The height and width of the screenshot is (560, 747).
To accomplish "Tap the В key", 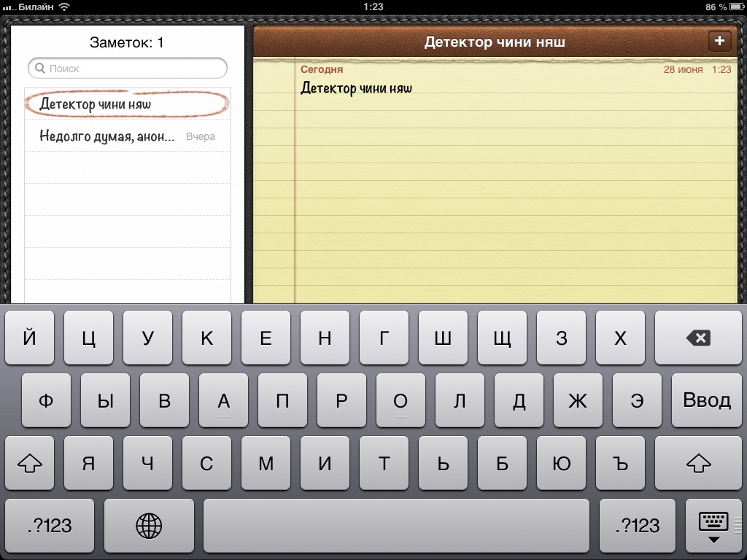I will (164, 400).
